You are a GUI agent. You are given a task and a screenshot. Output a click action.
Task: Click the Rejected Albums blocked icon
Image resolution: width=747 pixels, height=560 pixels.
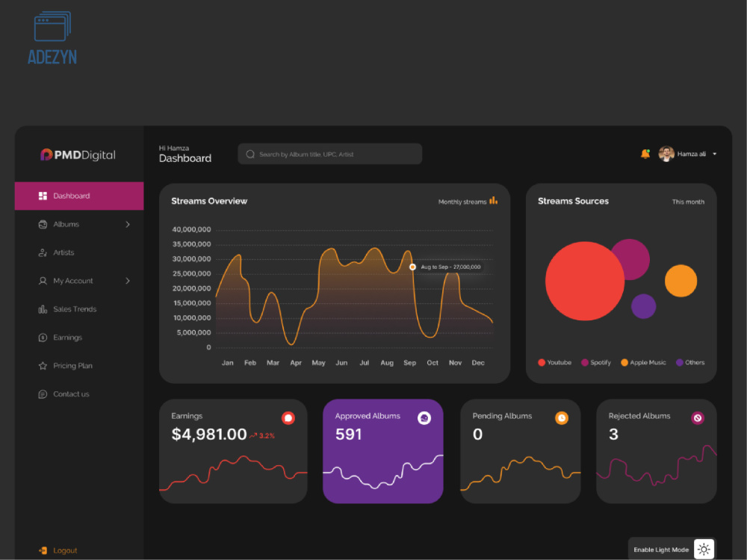pyautogui.click(x=698, y=418)
